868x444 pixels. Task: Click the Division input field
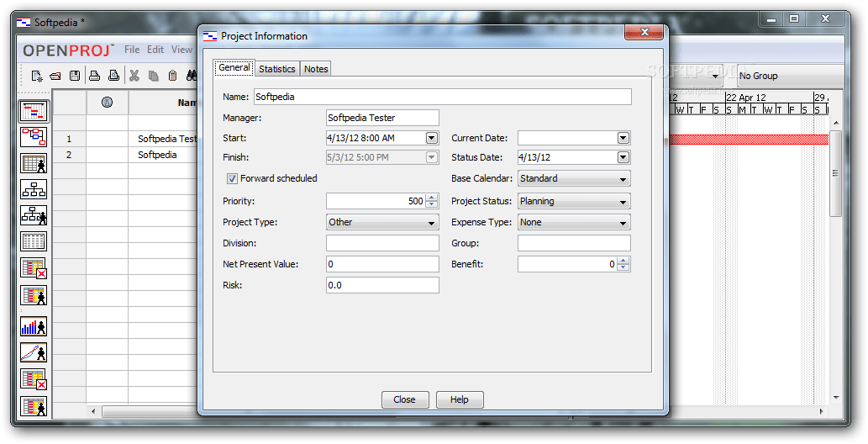(382, 243)
